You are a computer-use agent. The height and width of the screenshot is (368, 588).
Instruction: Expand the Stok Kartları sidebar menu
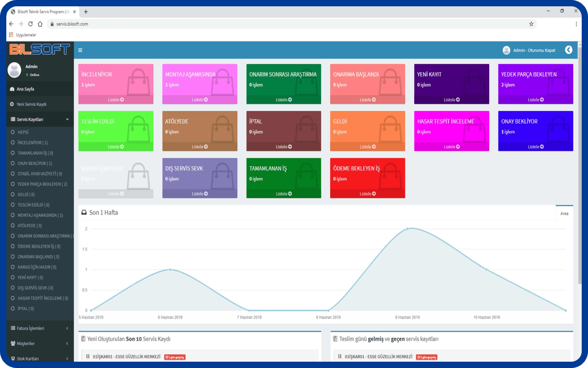pyautogui.click(x=40, y=358)
